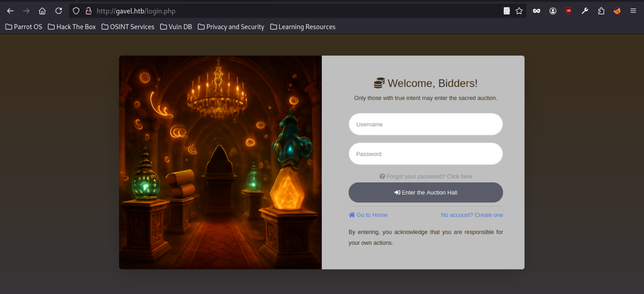Click the Forgot your password link
This screenshot has height=294, width=644.
(425, 176)
